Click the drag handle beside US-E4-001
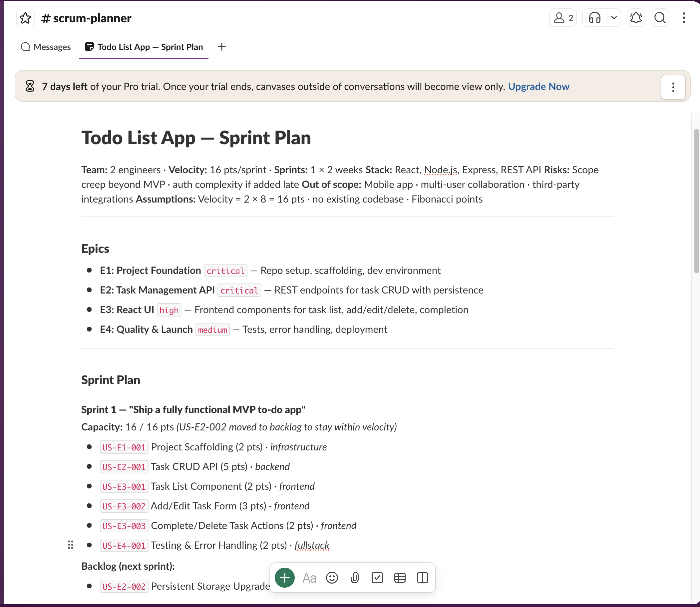Screen dimensions: 700x607 point(71,545)
